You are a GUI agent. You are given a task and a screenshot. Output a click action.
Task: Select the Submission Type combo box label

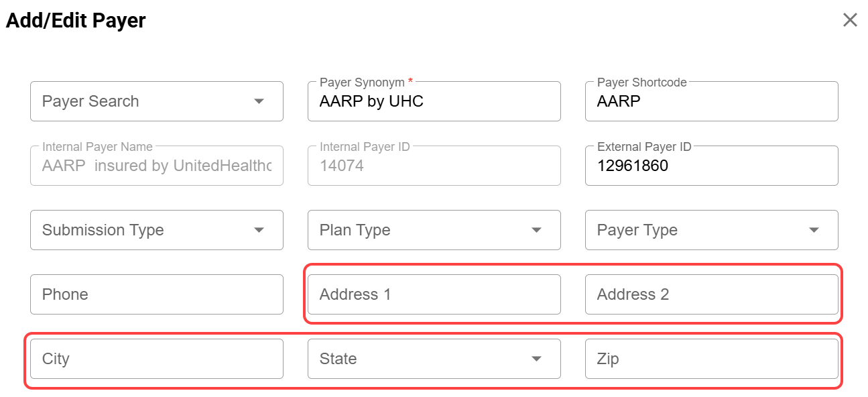pos(103,230)
